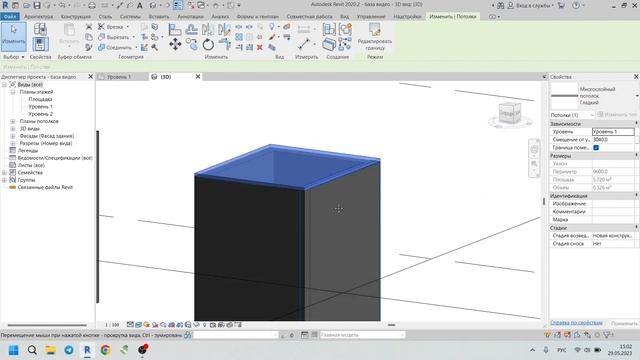
Task: Close the {3D} view tab
Action: pyautogui.click(x=198, y=77)
